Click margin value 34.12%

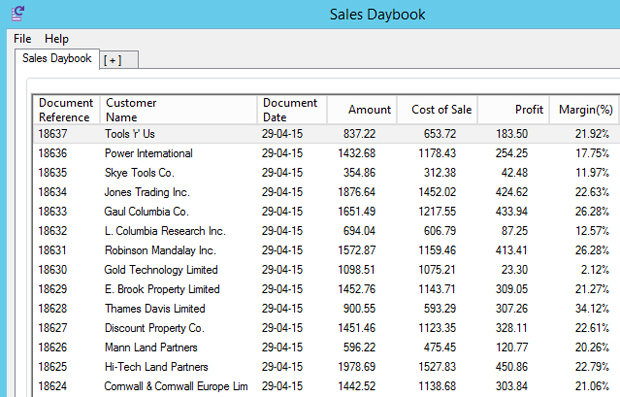coord(592,308)
